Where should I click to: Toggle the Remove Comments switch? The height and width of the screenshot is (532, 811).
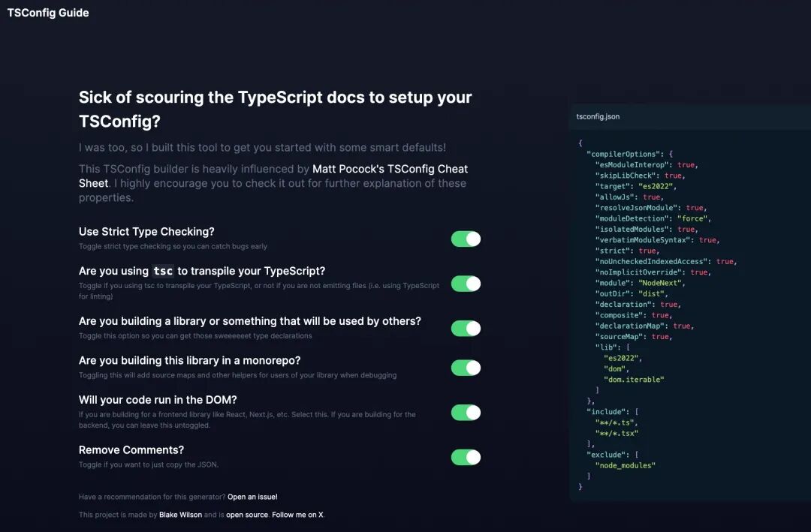pyautogui.click(x=466, y=457)
